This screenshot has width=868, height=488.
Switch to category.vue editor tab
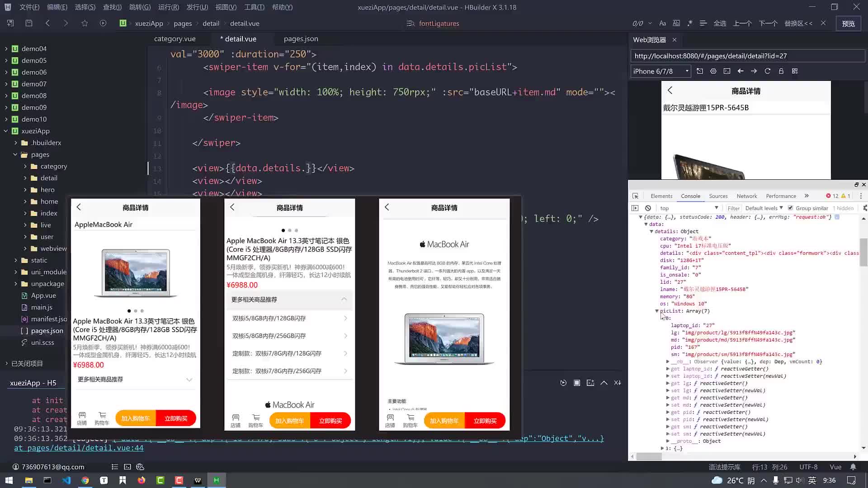175,39
